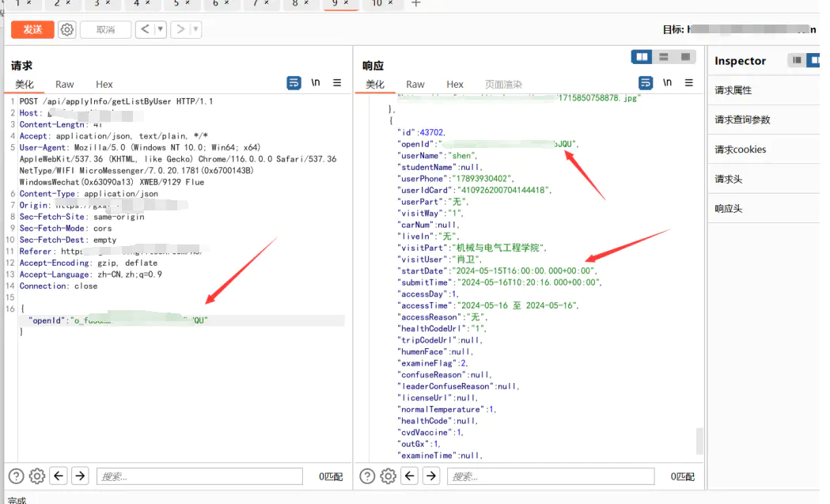This screenshot has width=830, height=504.
Task: Click the Sec-Fetch-Mode: cors header line
Action: 66,228
